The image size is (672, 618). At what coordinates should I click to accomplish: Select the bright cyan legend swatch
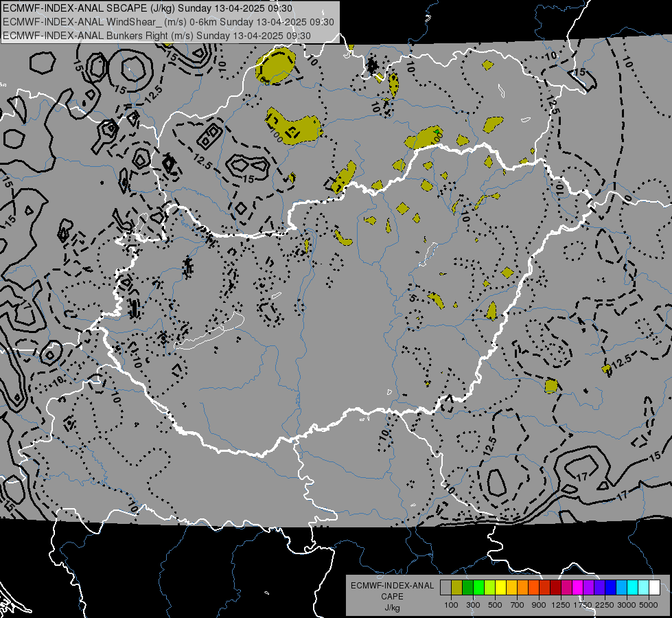(x=633, y=588)
